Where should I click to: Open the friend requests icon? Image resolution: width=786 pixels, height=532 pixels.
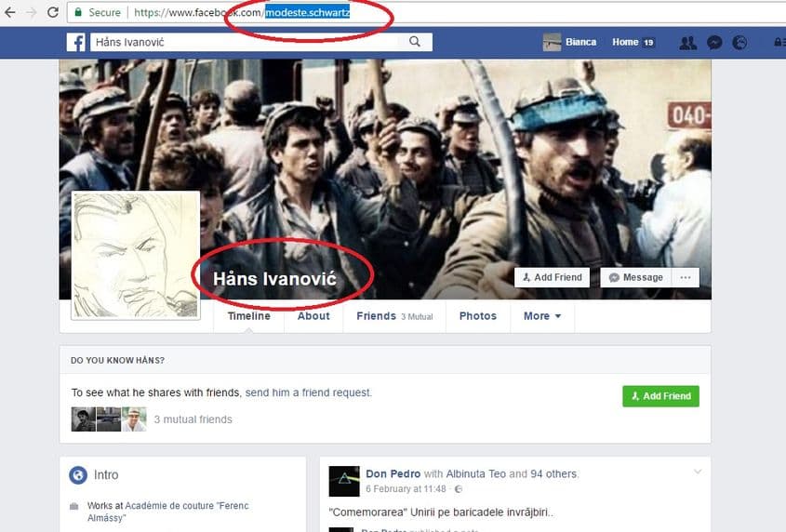687,43
